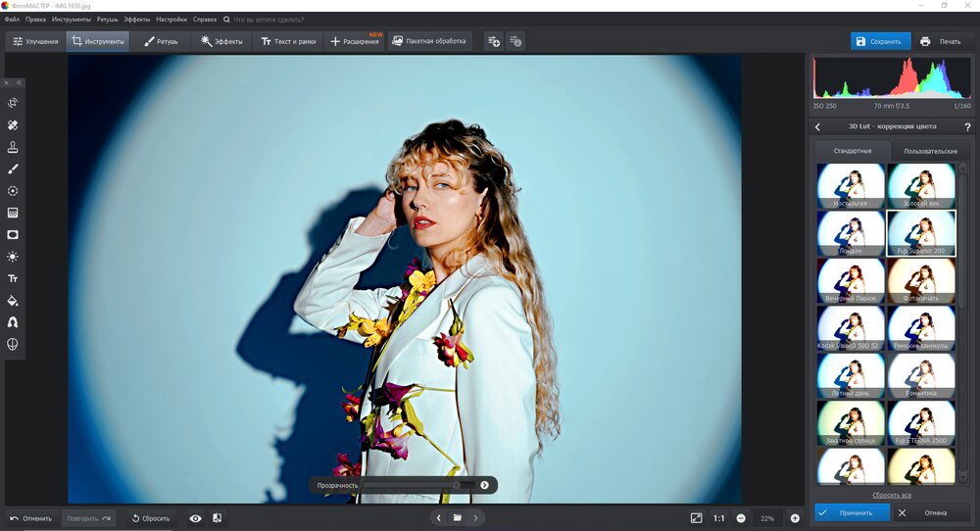Click the vignette tool icon

point(13,235)
